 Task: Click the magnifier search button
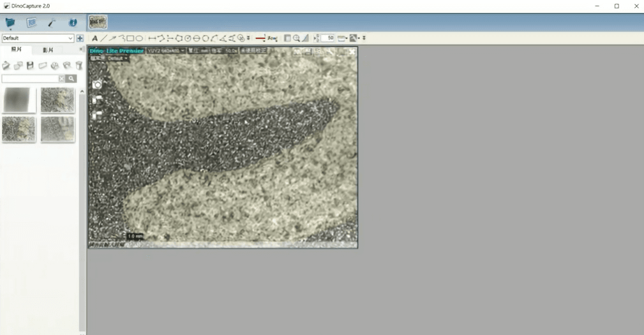tap(71, 78)
